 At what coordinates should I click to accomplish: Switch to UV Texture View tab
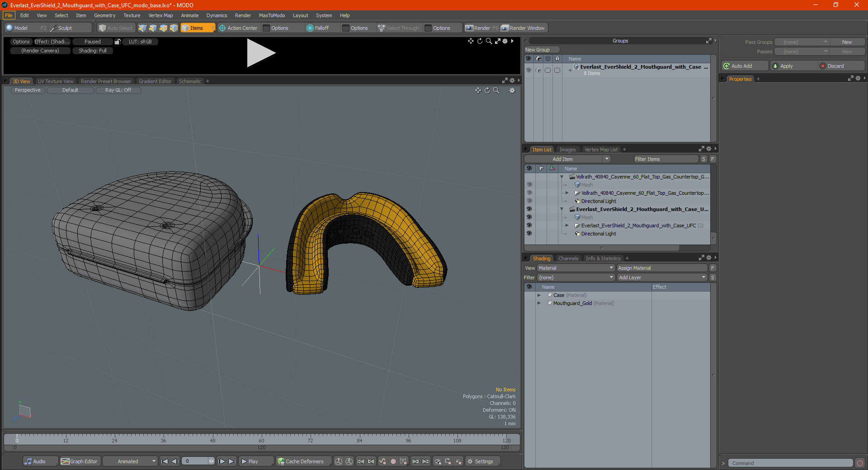pos(56,81)
